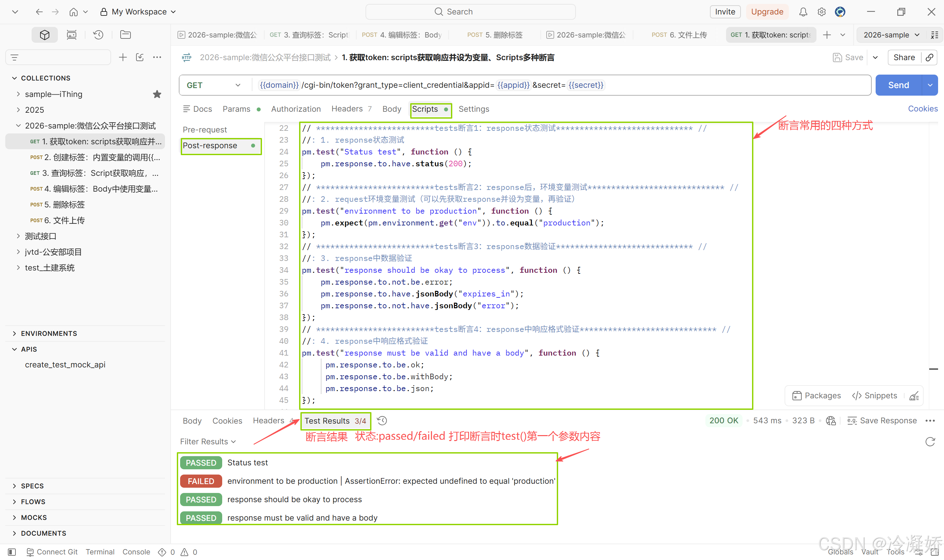Screen dimensions: 944x560
Task: Switch to response Cookies tab
Action: [227, 420]
